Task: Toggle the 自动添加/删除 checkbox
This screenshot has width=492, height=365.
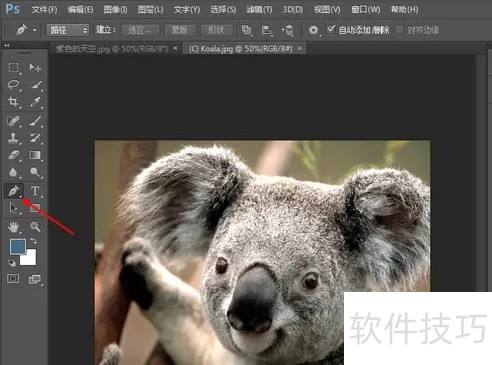Action: coord(331,29)
